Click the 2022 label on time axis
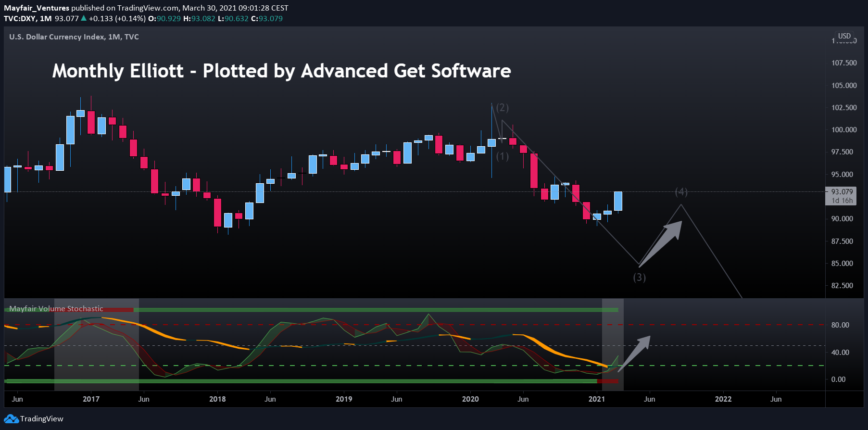This screenshot has width=868, height=430. (x=723, y=399)
